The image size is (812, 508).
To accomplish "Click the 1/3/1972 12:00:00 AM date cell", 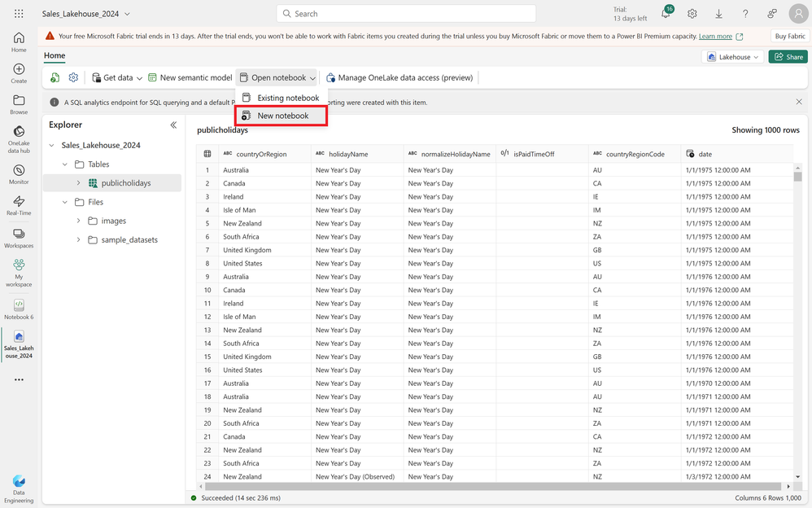I will click(737, 477).
